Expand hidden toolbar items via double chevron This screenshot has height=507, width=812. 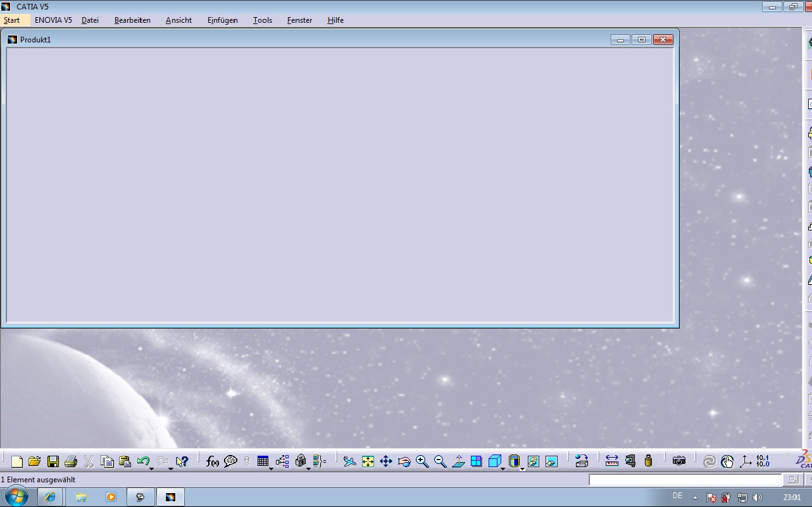click(788, 454)
